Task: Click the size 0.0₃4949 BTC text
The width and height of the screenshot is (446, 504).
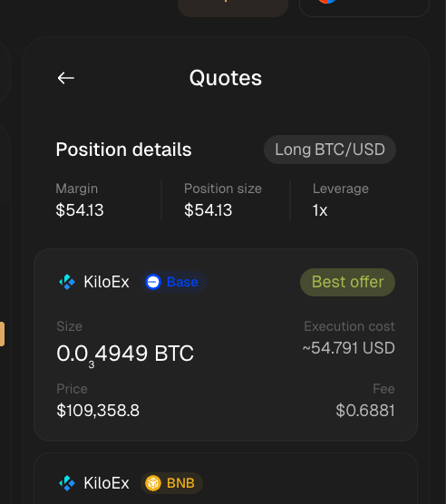Action: tap(125, 354)
